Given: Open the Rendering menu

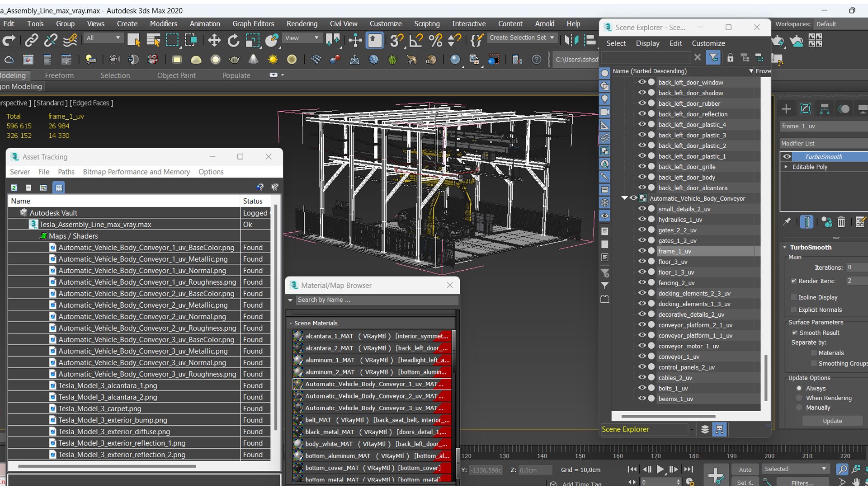Looking at the screenshot, I should click(302, 23).
